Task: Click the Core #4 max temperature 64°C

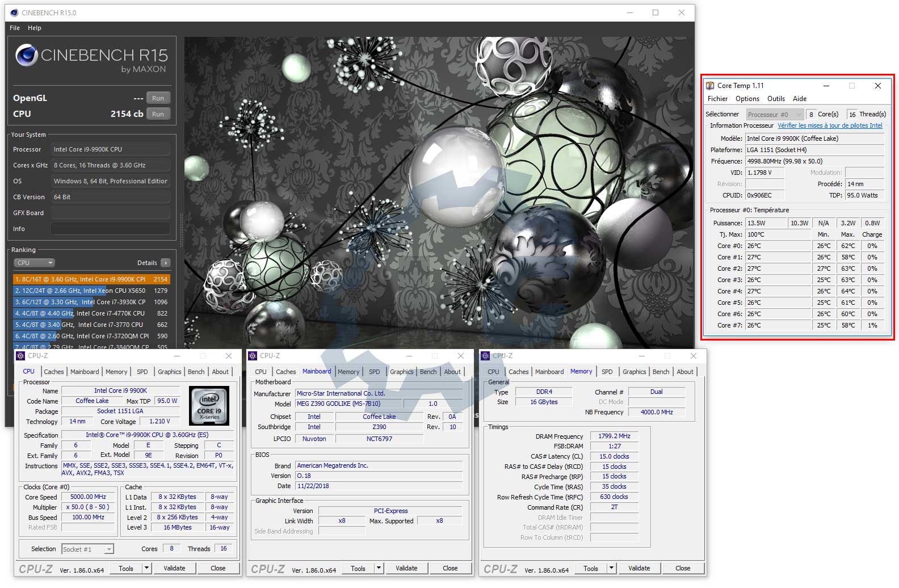Action: click(848, 291)
